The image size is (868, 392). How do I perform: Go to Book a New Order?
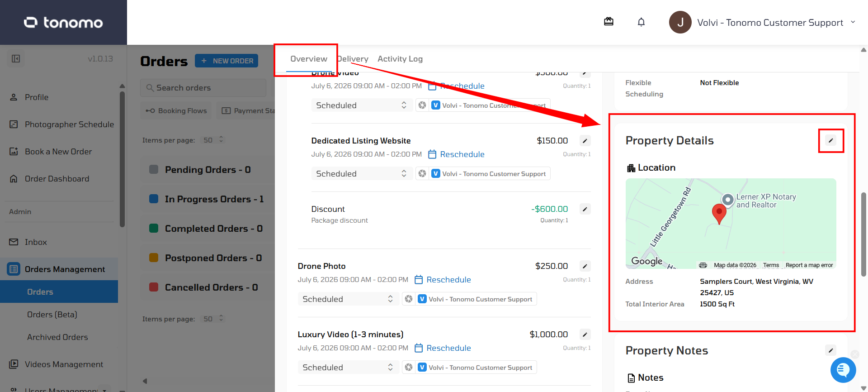pyautogui.click(x=59, y=152)
